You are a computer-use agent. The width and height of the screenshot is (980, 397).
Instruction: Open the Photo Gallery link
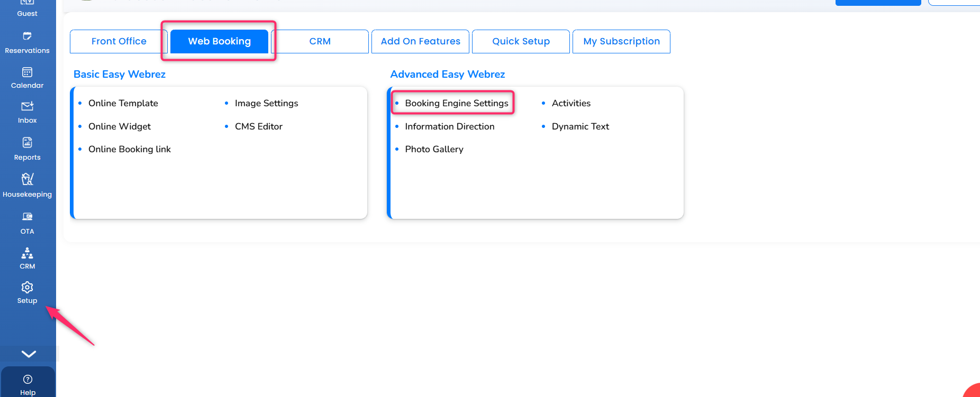click(434, 149)
